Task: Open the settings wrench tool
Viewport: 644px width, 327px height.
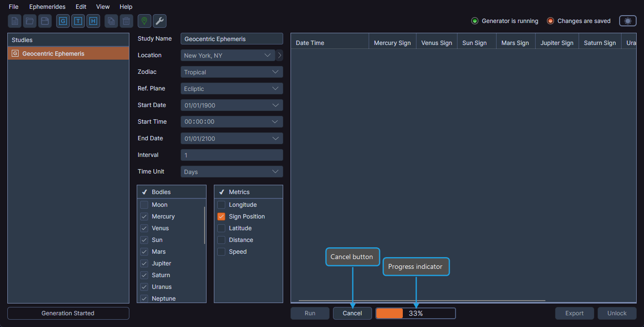Action: pyautogui.click(x=159, y=21)
